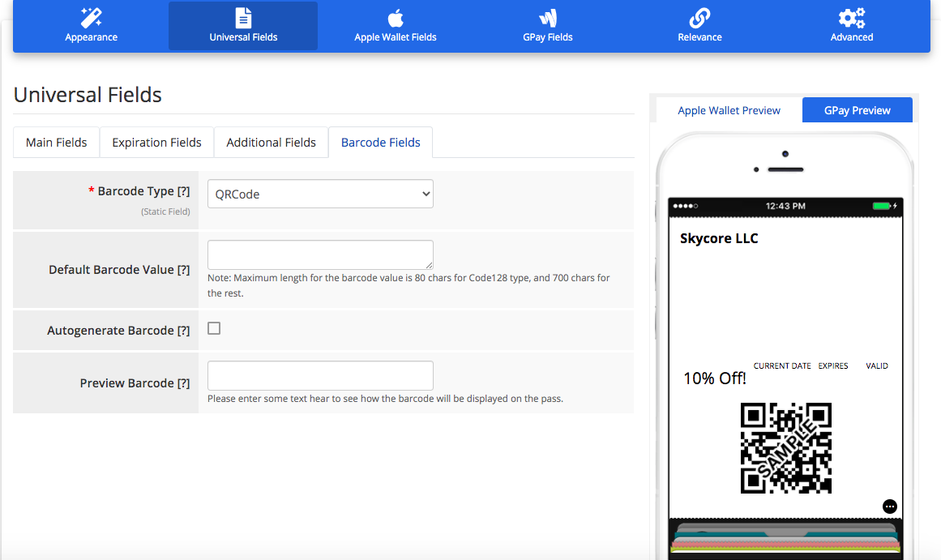Switch to Additional Fields tab
This screenshot has width=941, height=560.
[271, 143]
